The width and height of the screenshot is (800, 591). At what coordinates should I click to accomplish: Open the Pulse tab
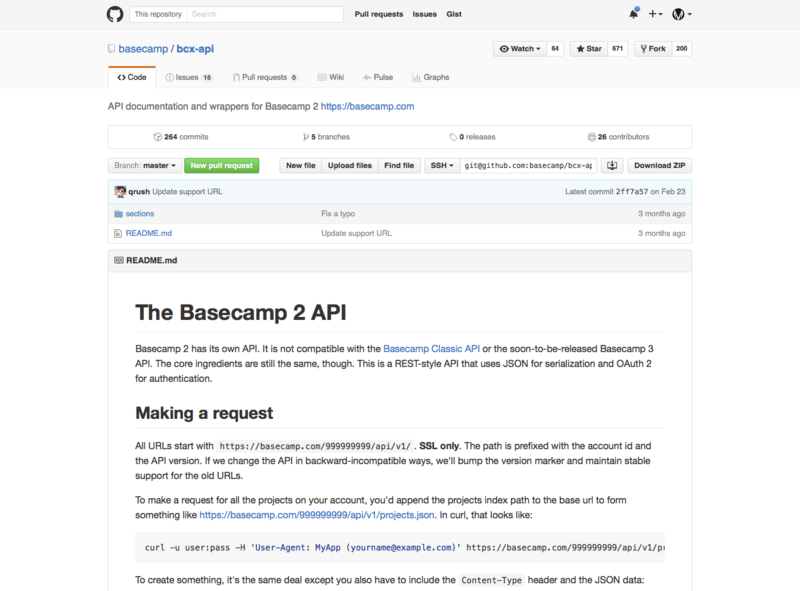(378, 77)
